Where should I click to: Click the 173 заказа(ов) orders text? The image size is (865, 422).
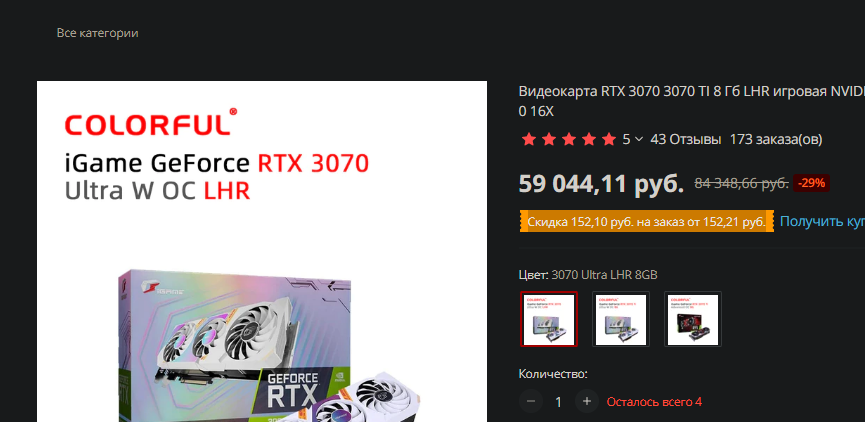click(x=776, y=140)
